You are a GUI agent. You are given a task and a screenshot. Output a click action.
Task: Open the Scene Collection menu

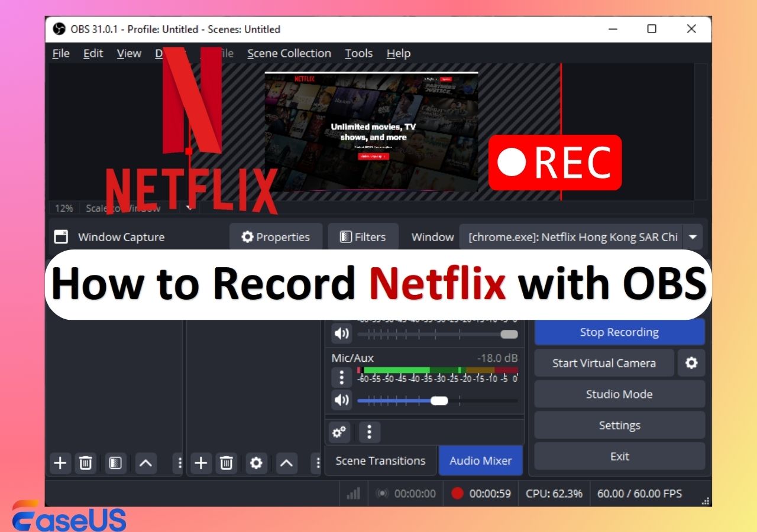(x=289, y=53)
